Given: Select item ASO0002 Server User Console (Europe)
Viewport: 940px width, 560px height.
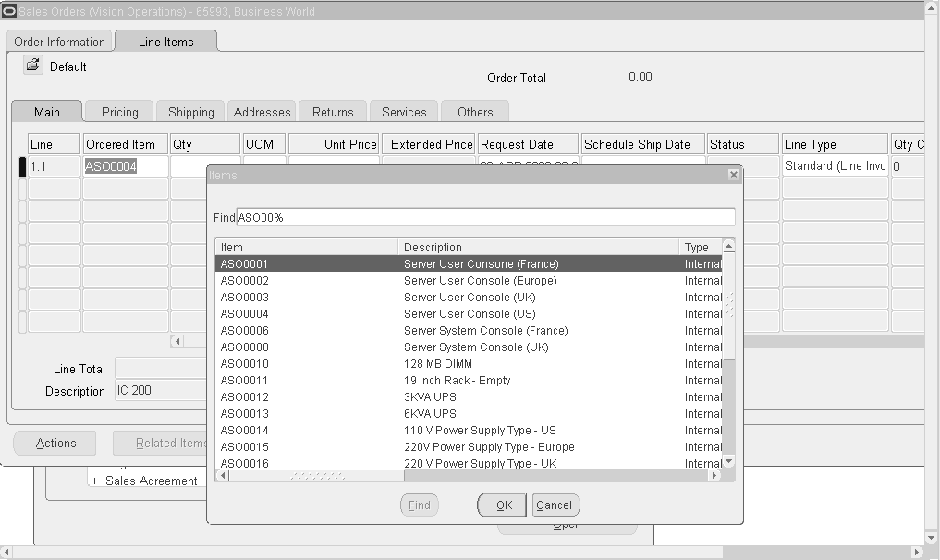Looking at the screenshot, I should coord(469,281).
